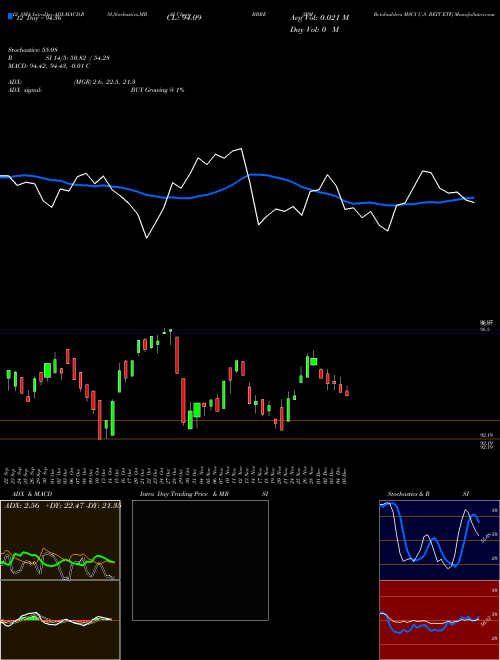
Task: Click the 'BUY Growing @ 1%' signal text
Action: [157, 90]
